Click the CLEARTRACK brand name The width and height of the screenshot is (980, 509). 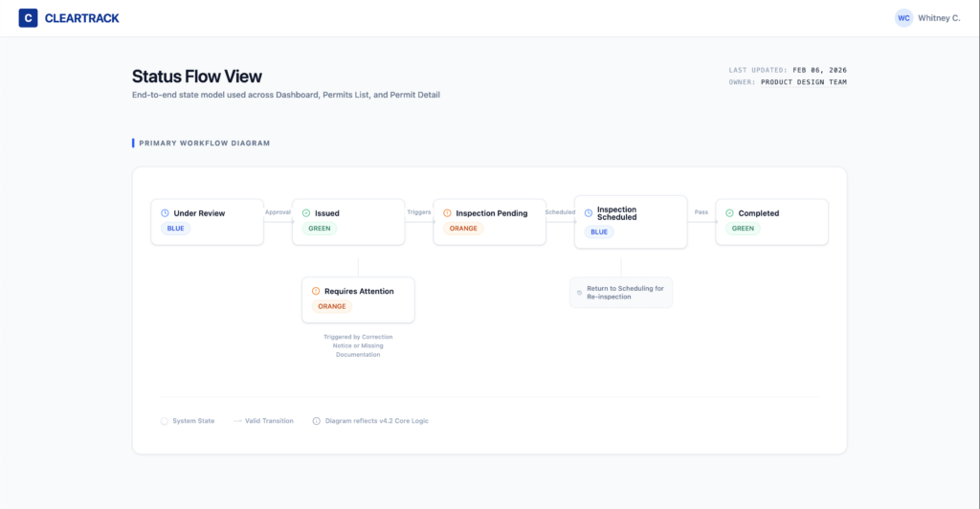coord(81,18)
